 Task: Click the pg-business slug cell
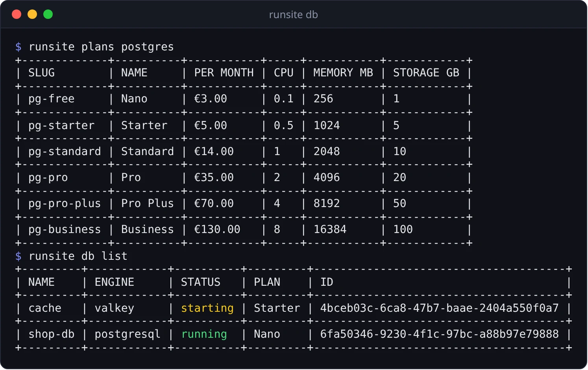[x=65, y=229]
